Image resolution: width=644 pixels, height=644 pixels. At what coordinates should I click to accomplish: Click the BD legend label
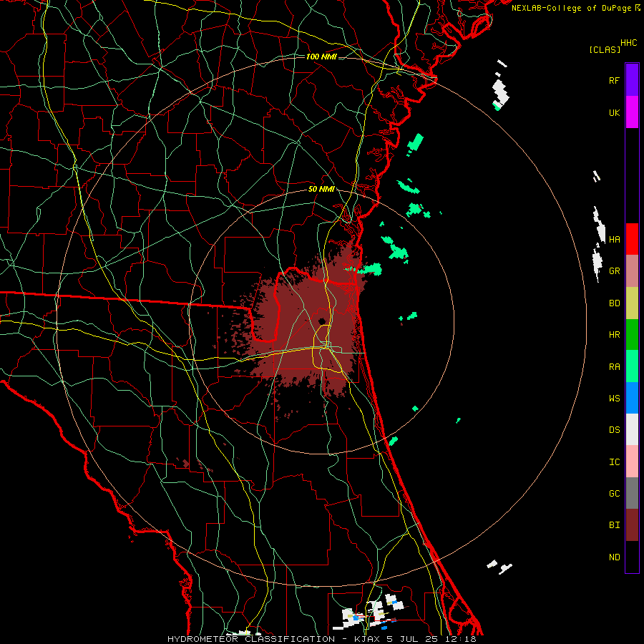pos(615,303)
